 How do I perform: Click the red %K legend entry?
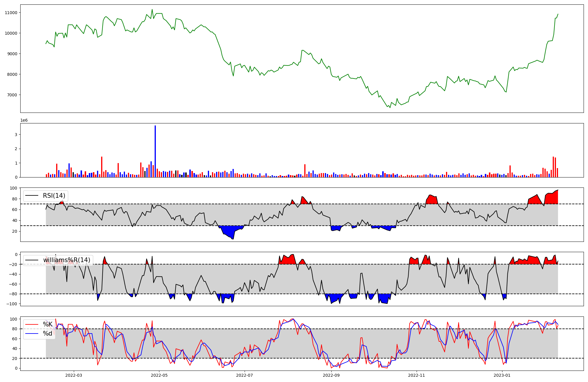(47, 324)
